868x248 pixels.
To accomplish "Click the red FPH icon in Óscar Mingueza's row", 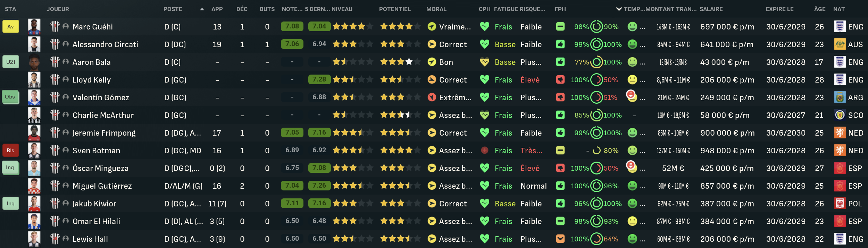I will 560,168.
